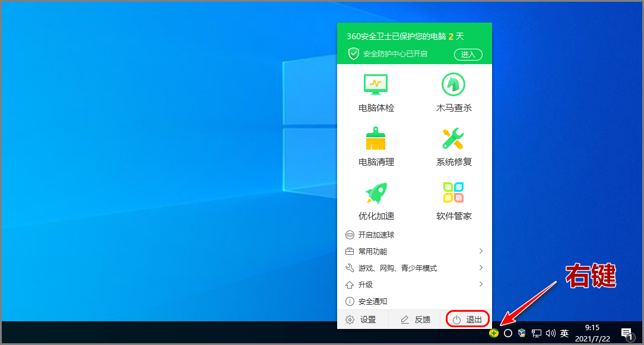Click shield icon beside 安全防护中心已开启
Screen dimensions: 644x345
[x=354, y=54]
